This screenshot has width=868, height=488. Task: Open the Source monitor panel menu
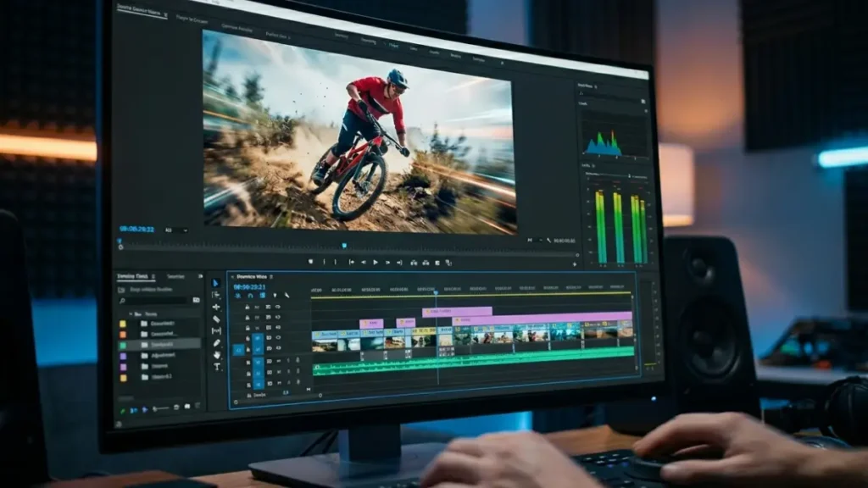[x=165, y=14]
